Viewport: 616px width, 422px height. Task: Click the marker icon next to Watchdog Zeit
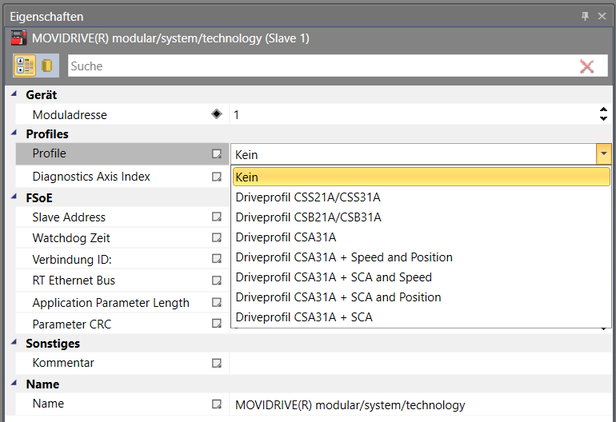pyautogui.click(x=216, y=238)
